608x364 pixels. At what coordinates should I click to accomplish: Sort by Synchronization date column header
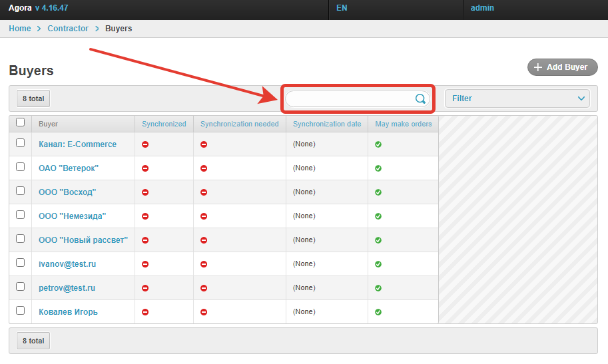327,124
